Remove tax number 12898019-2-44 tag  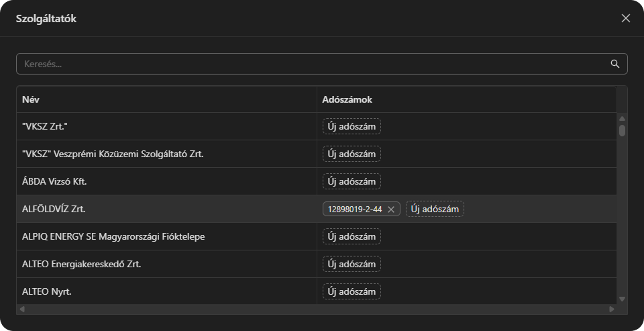tap(391, 209)
